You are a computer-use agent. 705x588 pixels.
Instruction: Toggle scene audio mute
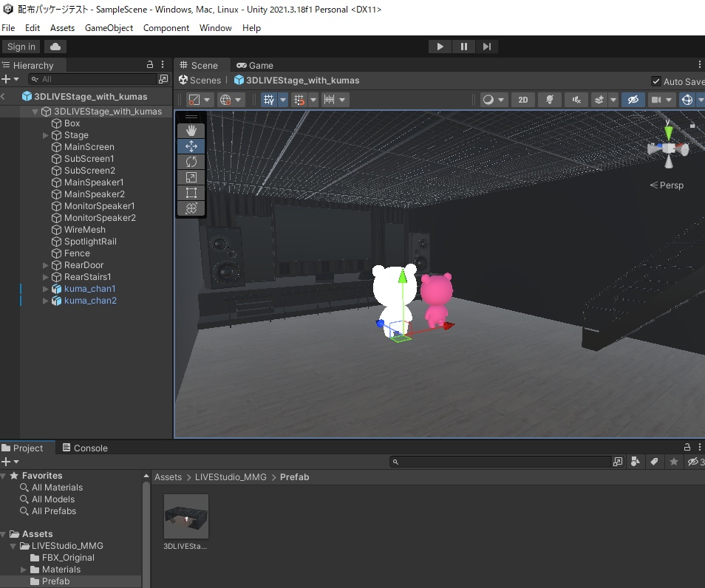point(577,100)
